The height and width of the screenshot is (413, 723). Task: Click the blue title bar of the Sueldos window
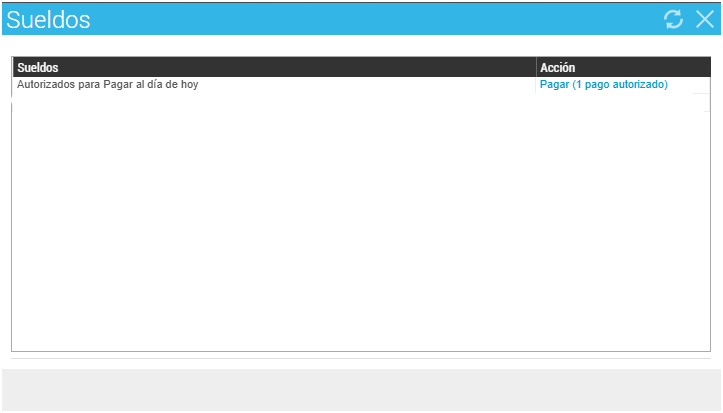(x=360, y=19)
